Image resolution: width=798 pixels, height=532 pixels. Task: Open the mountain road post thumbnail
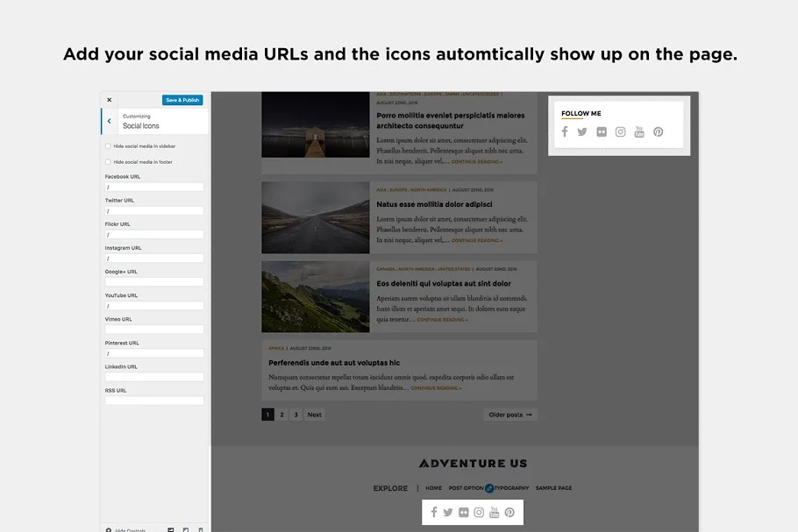pos(315,217)
